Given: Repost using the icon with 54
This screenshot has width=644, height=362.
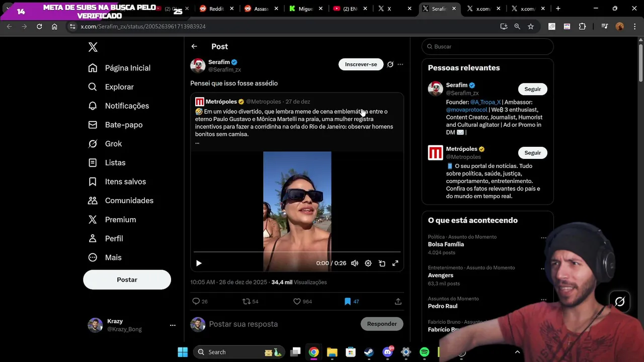Looking at the screenshot, I should pyautogui.click(x=250, y=301).
